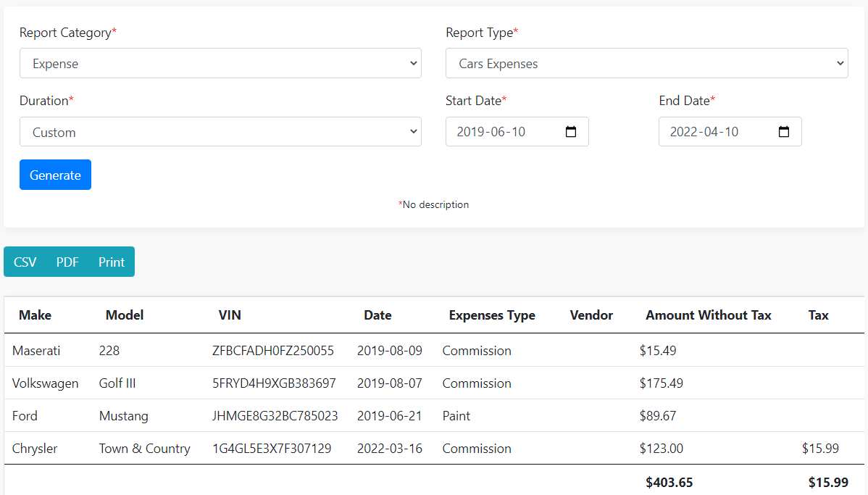868x495 pixels.
Task: Click the amount $123.00
Action: click(661, 449)
